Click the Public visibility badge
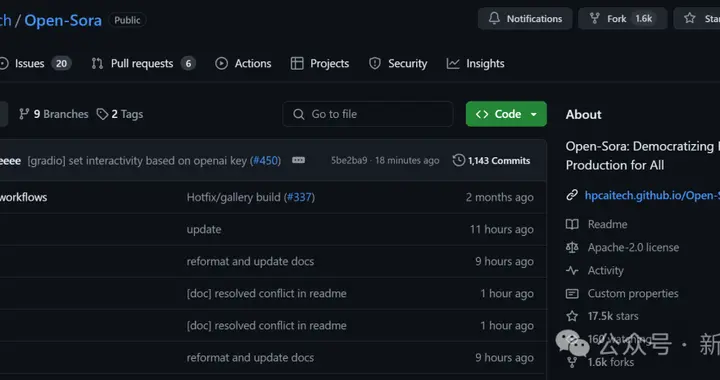The image size is (720, 380). pyautogui.click(x=127, y=20)
